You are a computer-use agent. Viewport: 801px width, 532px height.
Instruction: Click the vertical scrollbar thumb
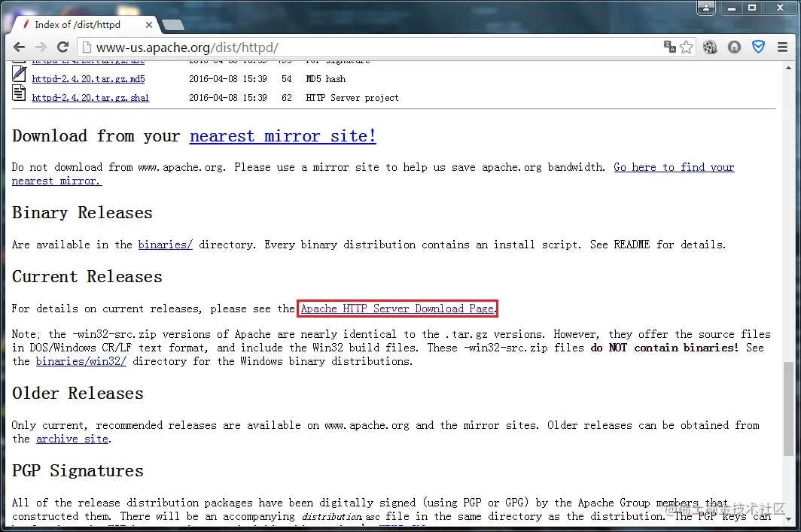(x=789, y=409)
